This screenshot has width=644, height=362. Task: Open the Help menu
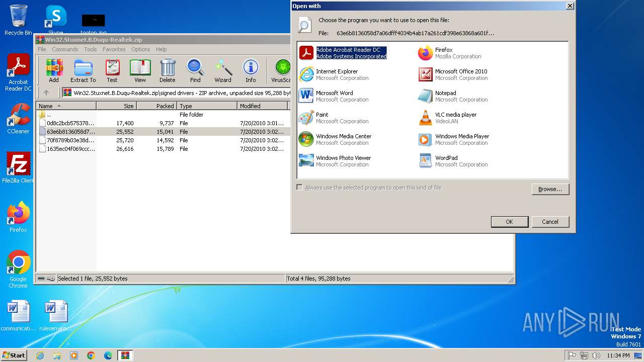[x=161, y=49]
